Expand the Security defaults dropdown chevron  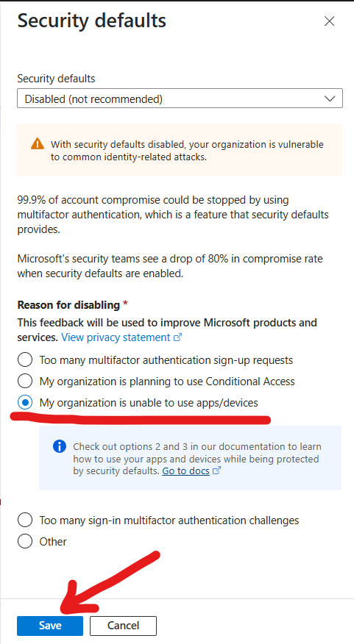[x=330, y=99]
